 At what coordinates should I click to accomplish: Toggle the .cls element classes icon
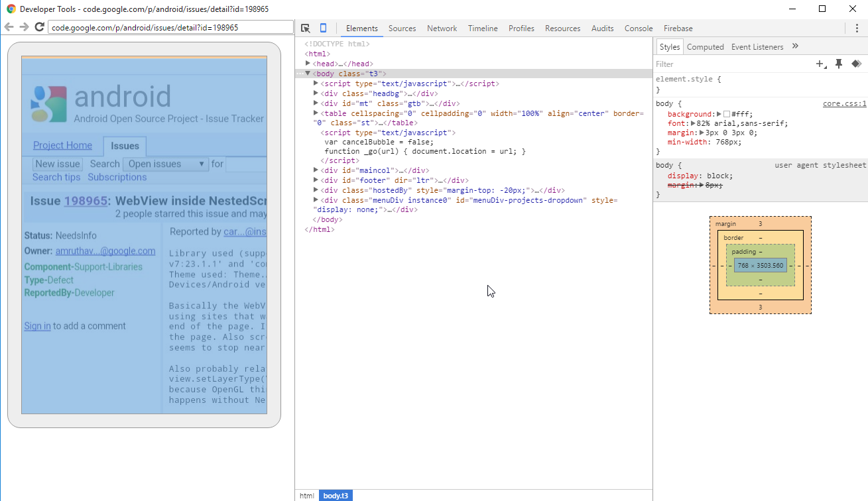[856, 64]
